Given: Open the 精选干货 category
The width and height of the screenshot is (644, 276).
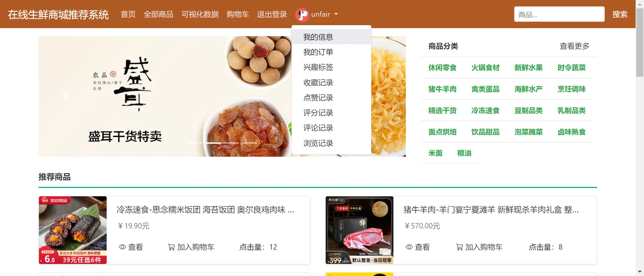Looking at the screenshot, I should [x=442, y=111].
